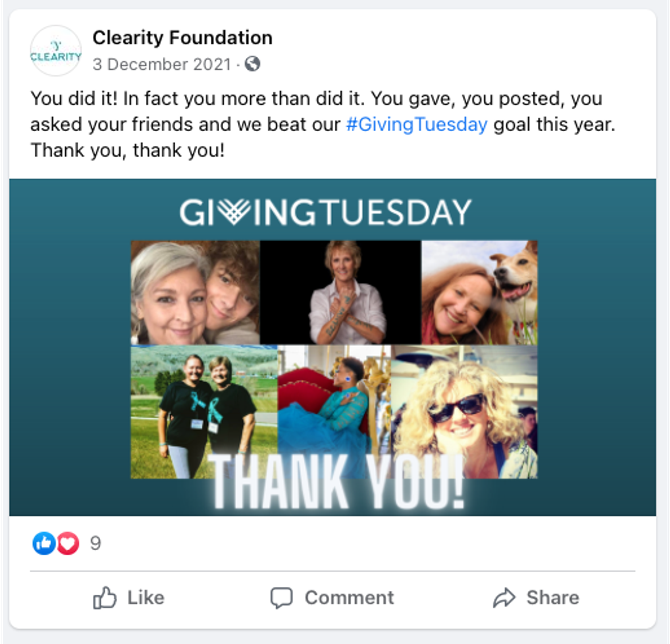The height and width of the screenshot is (644, 670).
Task: Click the woman in white shirt photo
Action: click(340, 293)
